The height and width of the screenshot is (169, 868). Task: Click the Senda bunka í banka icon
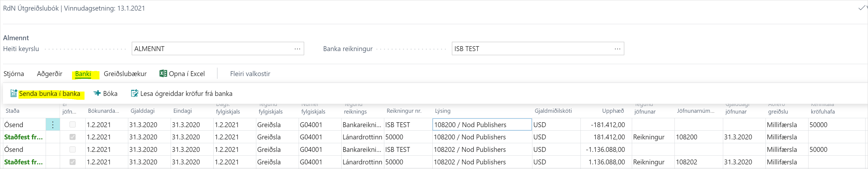pyautogui.click(x=14, y=93)
